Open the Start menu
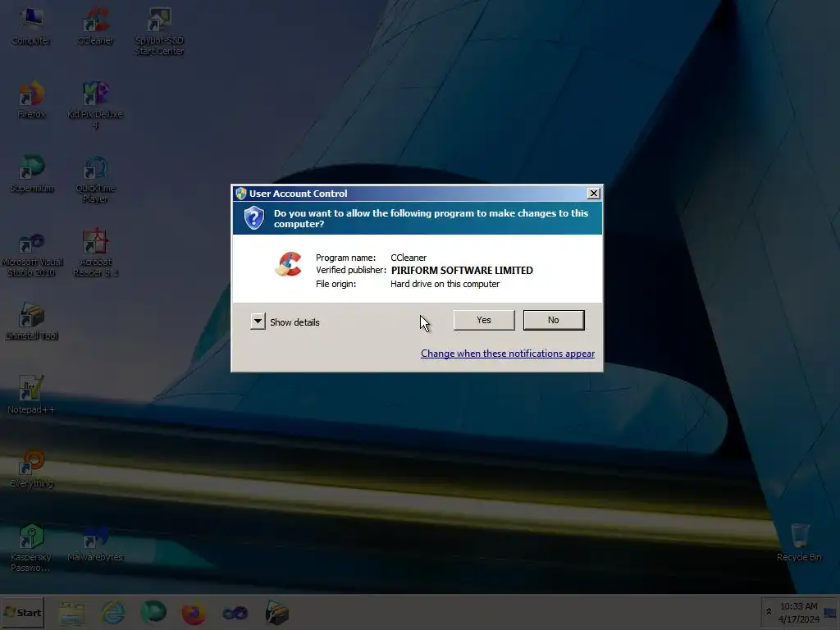This screenshot has height=630, width=840. [x=22, y=612]
